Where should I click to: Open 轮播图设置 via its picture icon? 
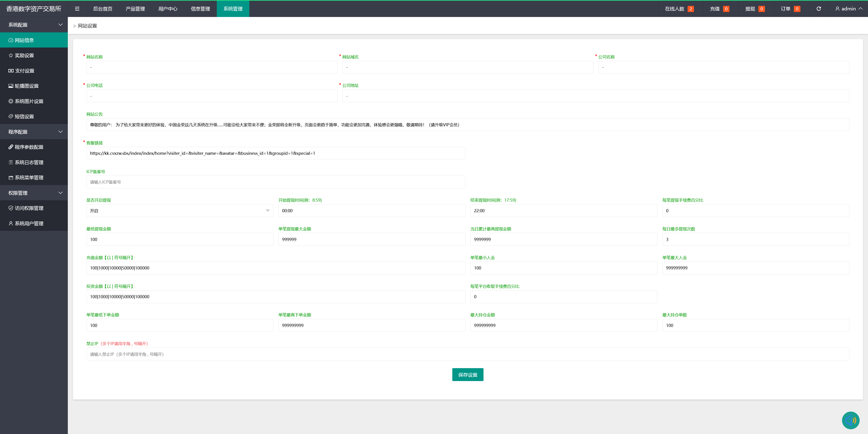point(11,86)
